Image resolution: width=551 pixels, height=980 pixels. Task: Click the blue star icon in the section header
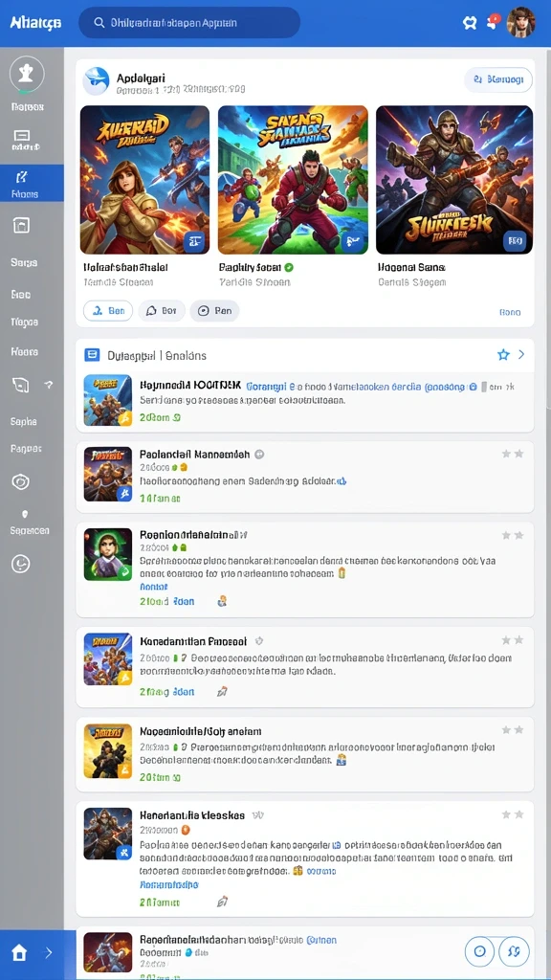coord(503,355)
